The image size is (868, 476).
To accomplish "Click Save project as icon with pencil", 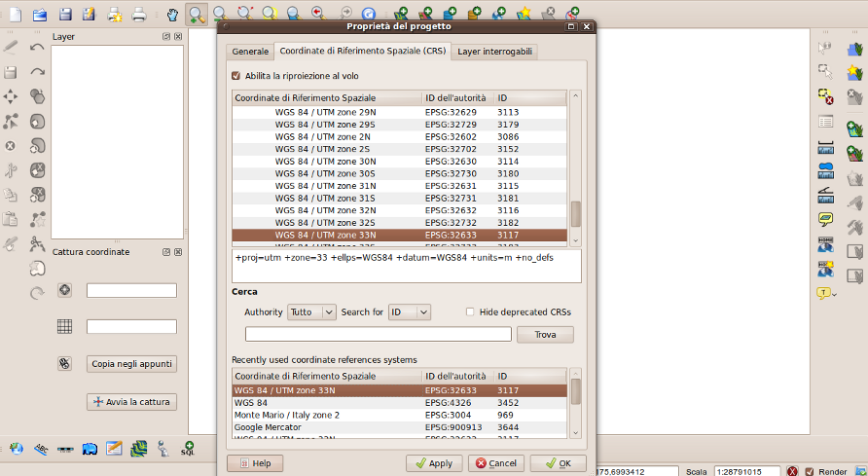I will [x=89, y=14].
